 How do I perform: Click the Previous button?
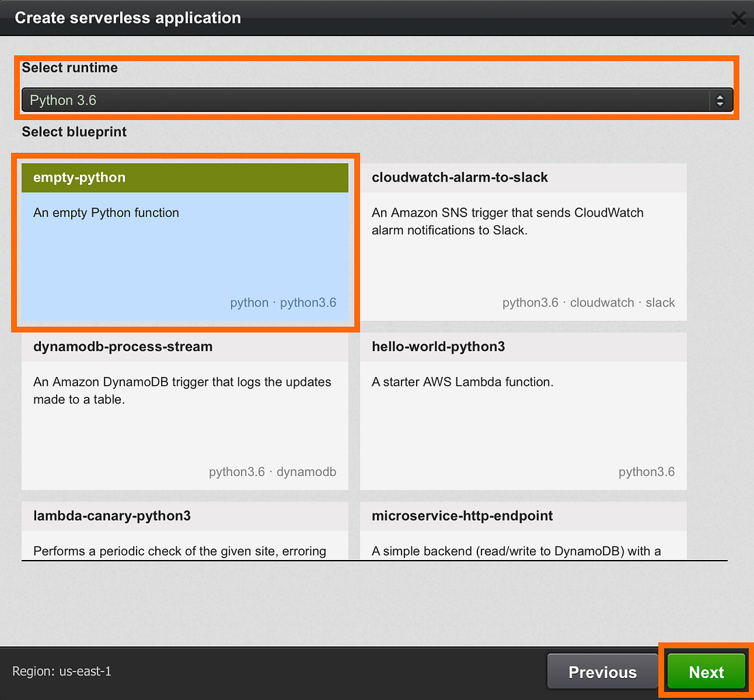pos(602,671)
